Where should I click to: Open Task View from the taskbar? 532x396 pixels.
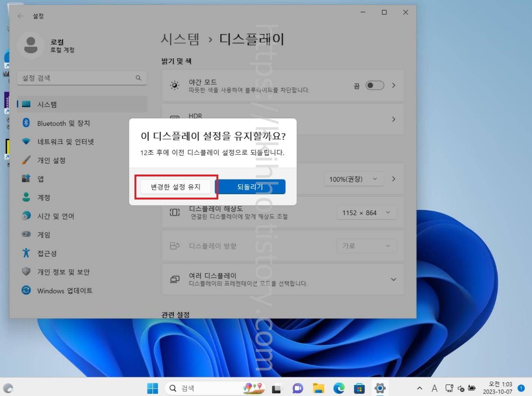276,388
